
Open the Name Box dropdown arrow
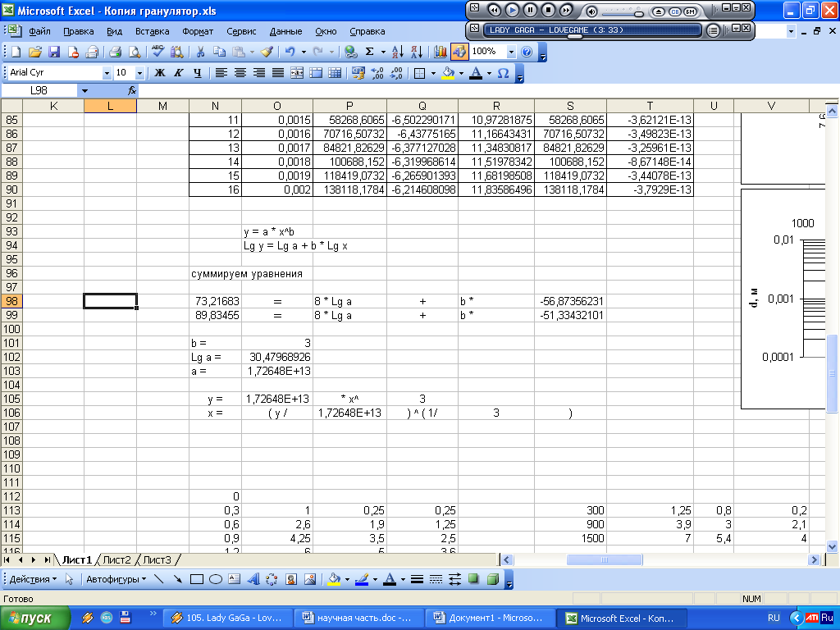pos(84,91)
